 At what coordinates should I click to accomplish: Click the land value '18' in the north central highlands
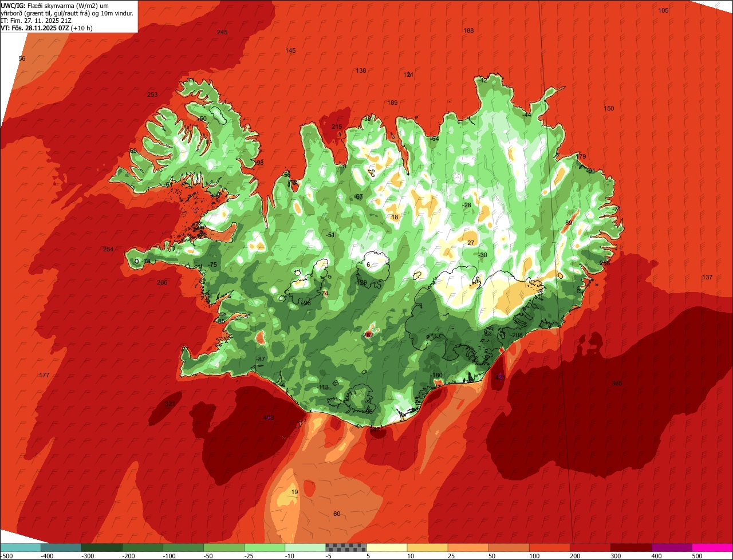point(394,217)
